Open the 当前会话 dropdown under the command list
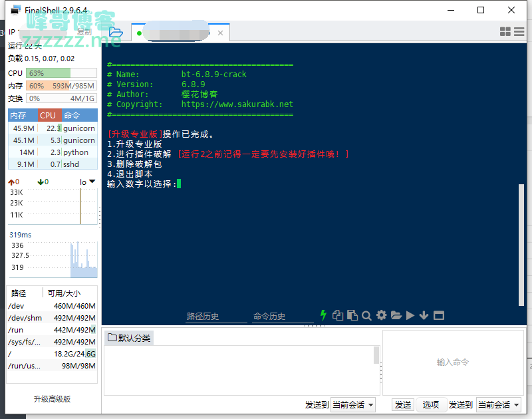This screenshot has height=419, width=532. click(x=353, y=405)
